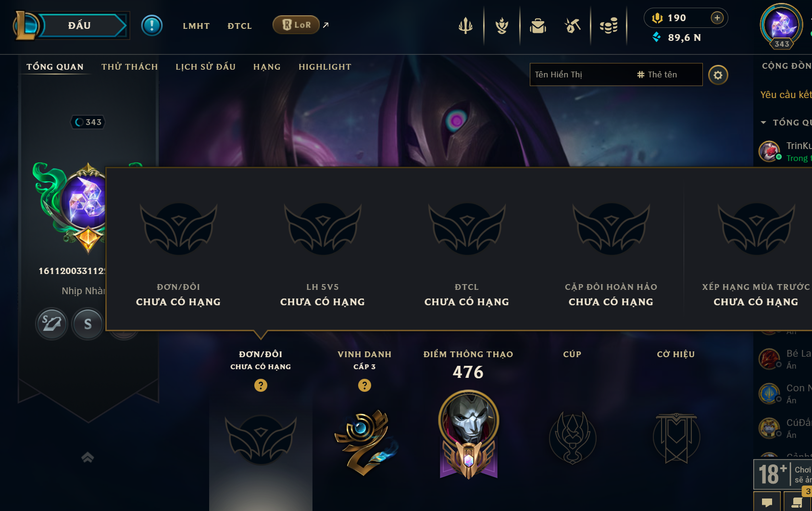Open the store coins icon
Viewport: 812px width, 511px height.
(609, 25)
